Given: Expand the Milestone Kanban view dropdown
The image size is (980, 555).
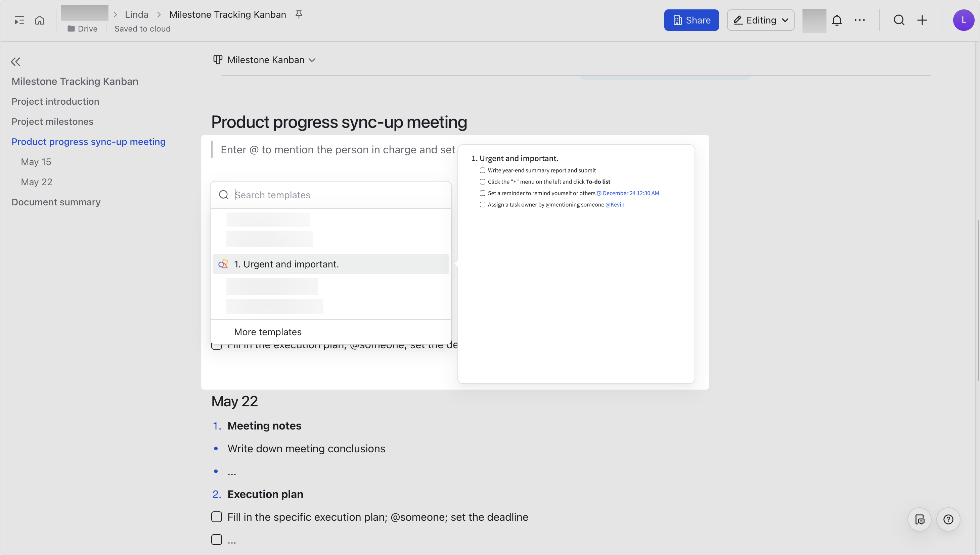Looking at the screenshot, I should 312,60.
